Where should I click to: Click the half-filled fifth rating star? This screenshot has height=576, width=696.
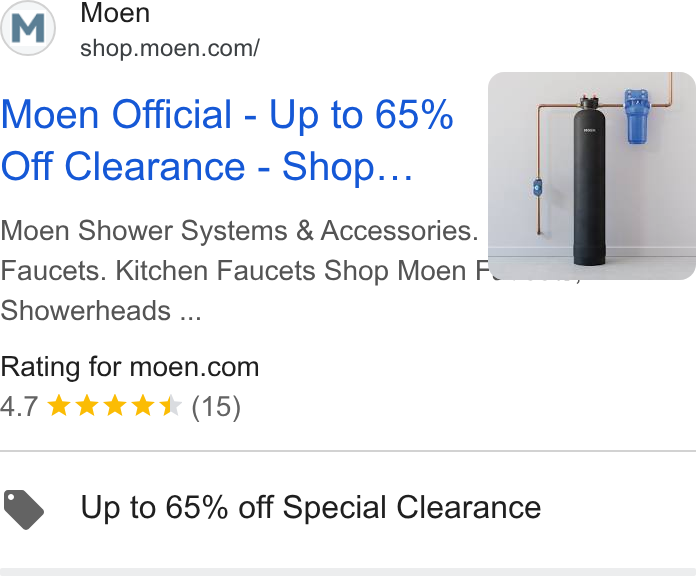click(x=171, y=406)
